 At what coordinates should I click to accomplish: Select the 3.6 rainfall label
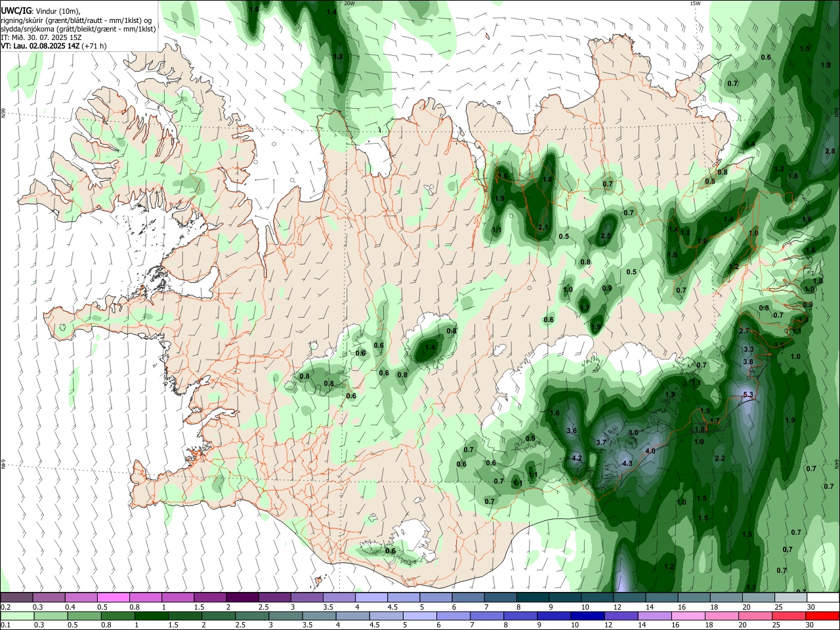pyautogui.click(x=572, y=431)
